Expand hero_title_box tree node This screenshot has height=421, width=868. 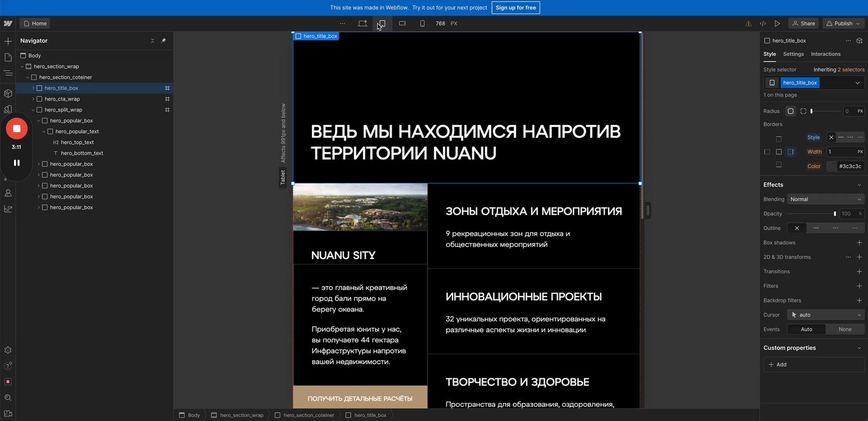33,88
